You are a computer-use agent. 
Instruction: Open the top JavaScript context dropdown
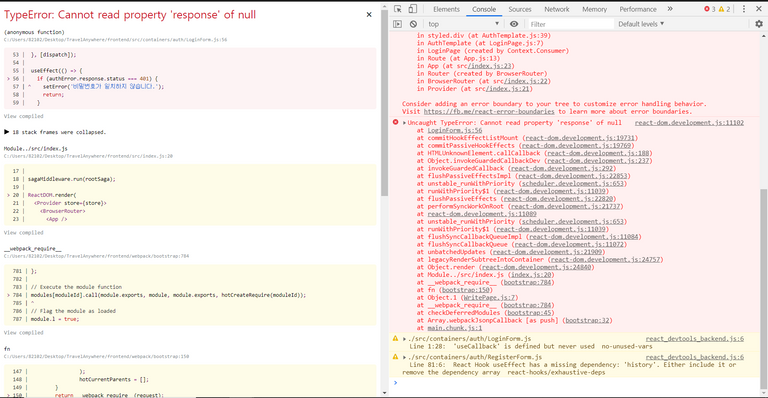[x=463, y=23]
